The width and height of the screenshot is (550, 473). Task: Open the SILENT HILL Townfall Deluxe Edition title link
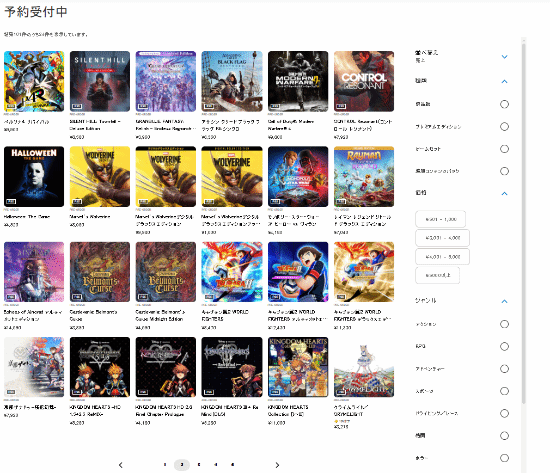coord(95,125)
